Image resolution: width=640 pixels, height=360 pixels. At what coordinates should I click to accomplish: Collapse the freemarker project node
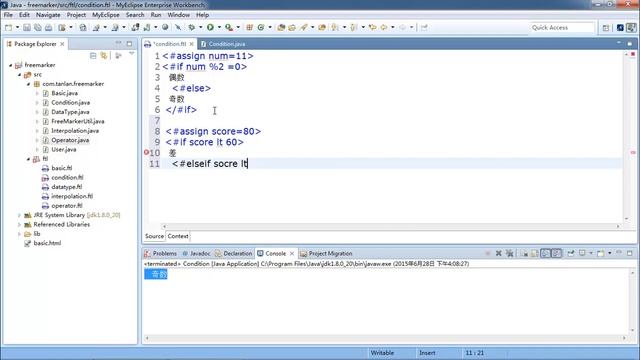[x=11, y=65]
